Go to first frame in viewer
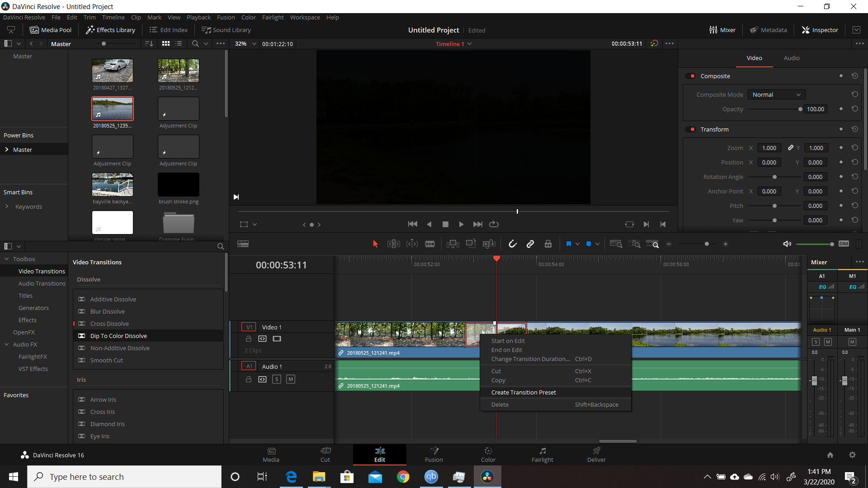This screenshot has height=488, width=868. tap(412, 224)
